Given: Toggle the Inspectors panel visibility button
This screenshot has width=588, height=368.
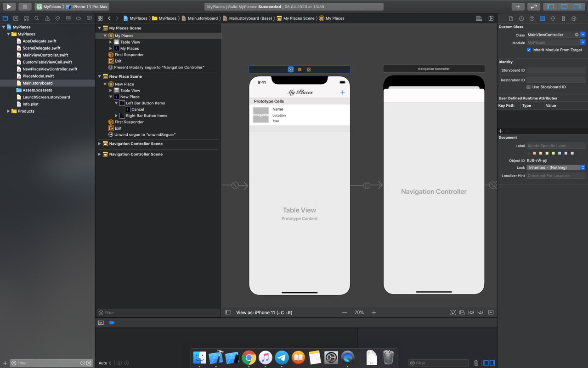Looking at the screenshot, I should pyautogui.click(x=577, y=6).
